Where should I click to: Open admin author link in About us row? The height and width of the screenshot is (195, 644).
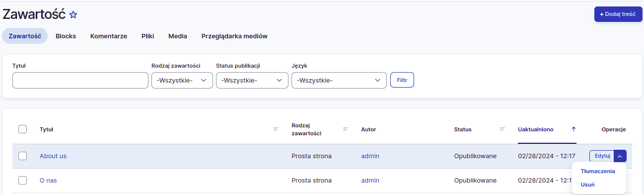click(370, 156)
